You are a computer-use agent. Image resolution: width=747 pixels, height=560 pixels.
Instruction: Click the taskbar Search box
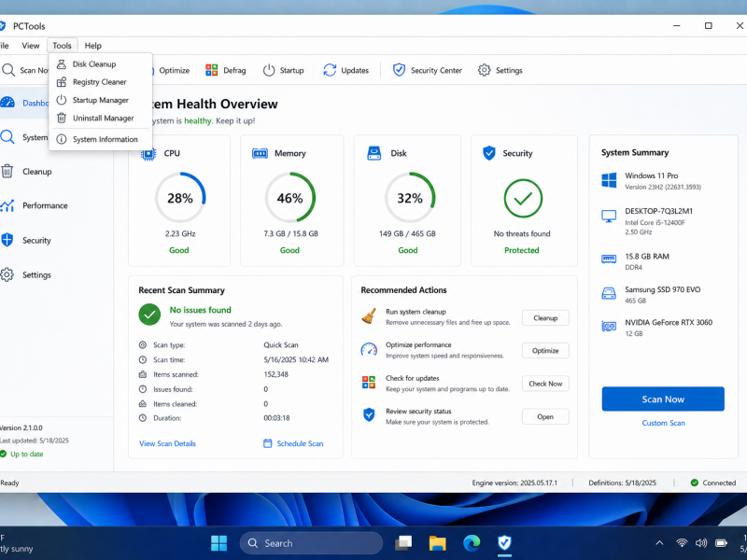pyautogui.click(x=311, y=543)
